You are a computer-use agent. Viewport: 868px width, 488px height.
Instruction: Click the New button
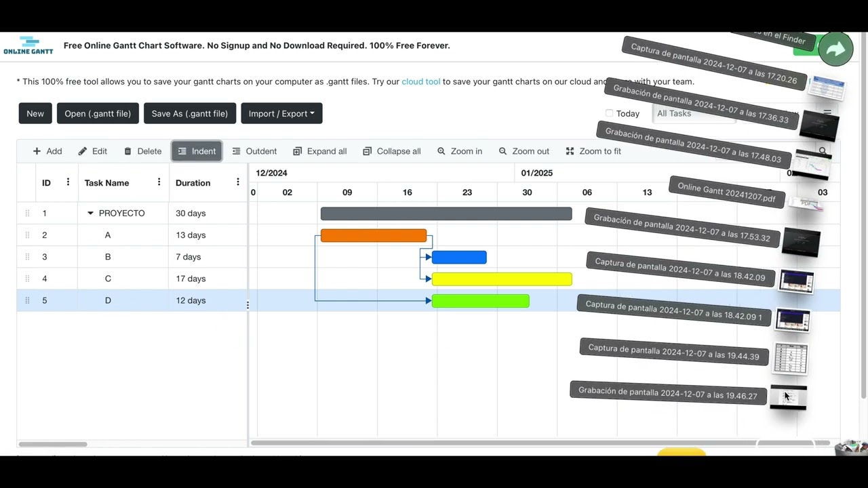(35, 113)
